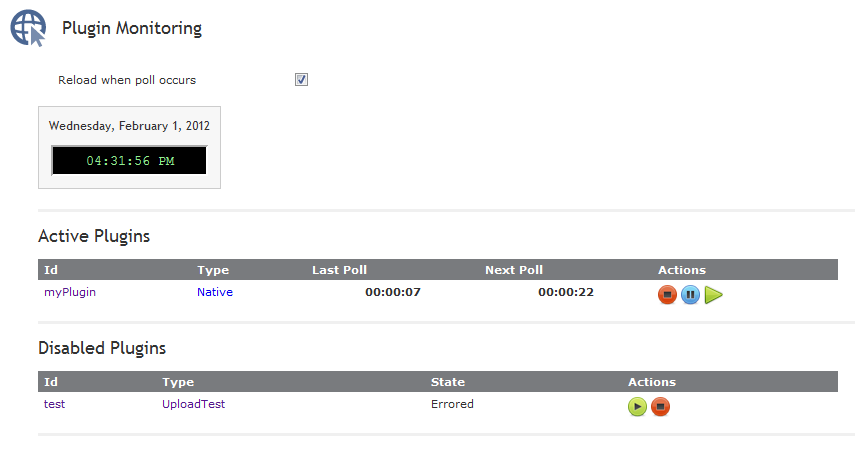Click the globe cursor logo icon
The image size is (855, 454).
point(28,28)
